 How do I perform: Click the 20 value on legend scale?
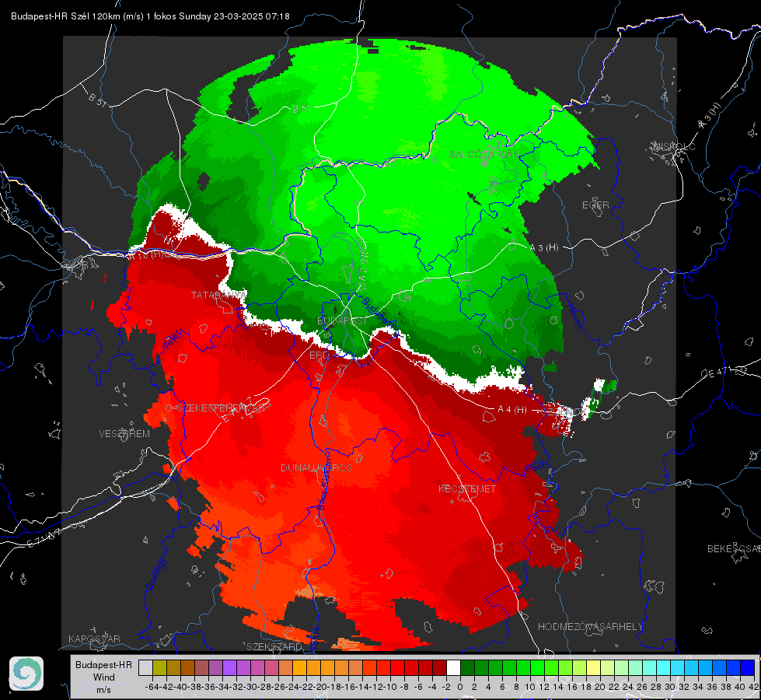point(600,687)
